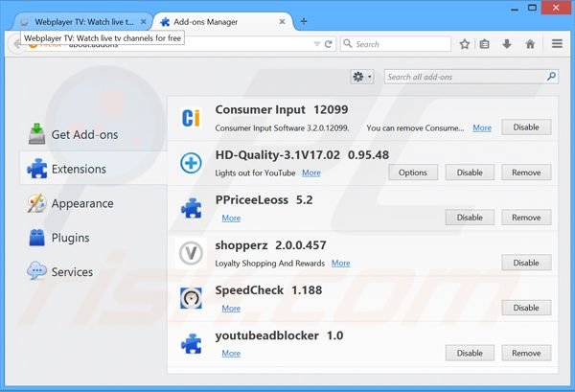Click the browser Search box
Image resolution: width=575 pixels, height=392 pixels.
click(x=396, y=44)
